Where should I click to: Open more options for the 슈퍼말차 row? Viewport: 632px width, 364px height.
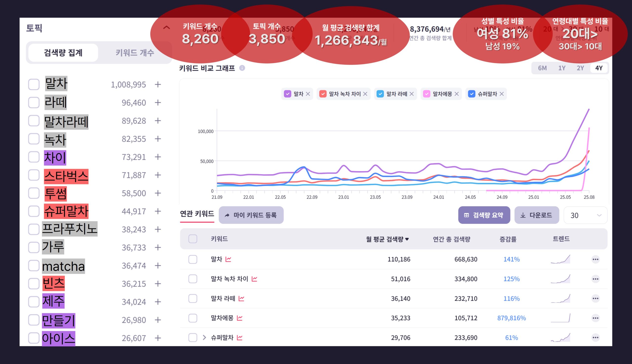[595, 338]
